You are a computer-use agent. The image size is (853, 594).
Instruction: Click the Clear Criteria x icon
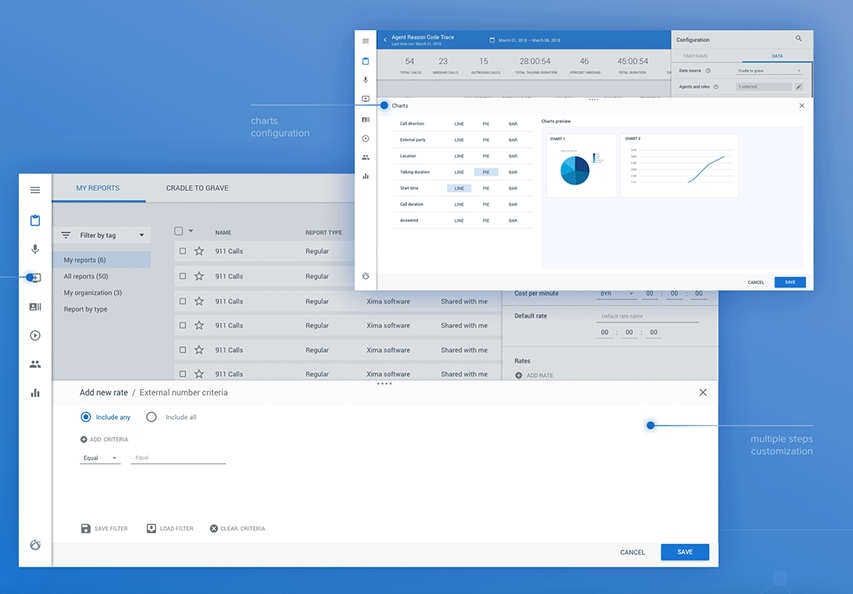pyautogui.click(x=214, y=528)
